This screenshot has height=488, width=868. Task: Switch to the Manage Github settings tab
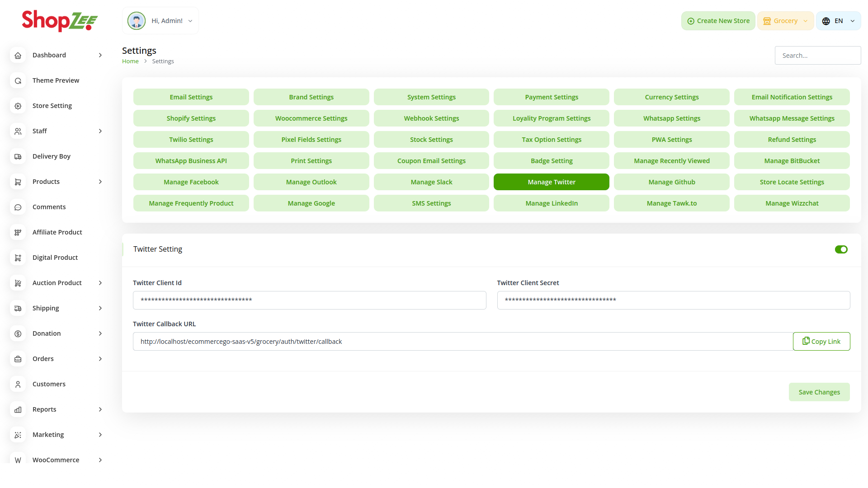(x=671, y=182)
